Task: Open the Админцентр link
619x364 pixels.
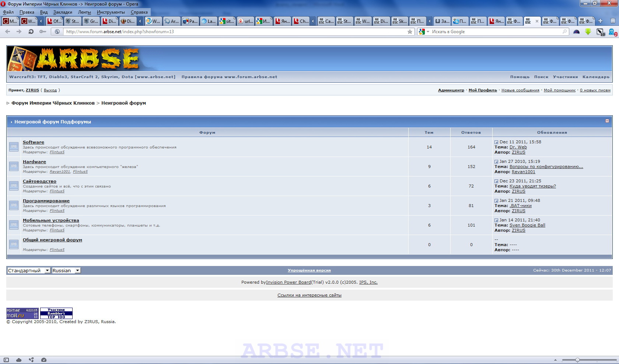Action: tap(451, 90)
